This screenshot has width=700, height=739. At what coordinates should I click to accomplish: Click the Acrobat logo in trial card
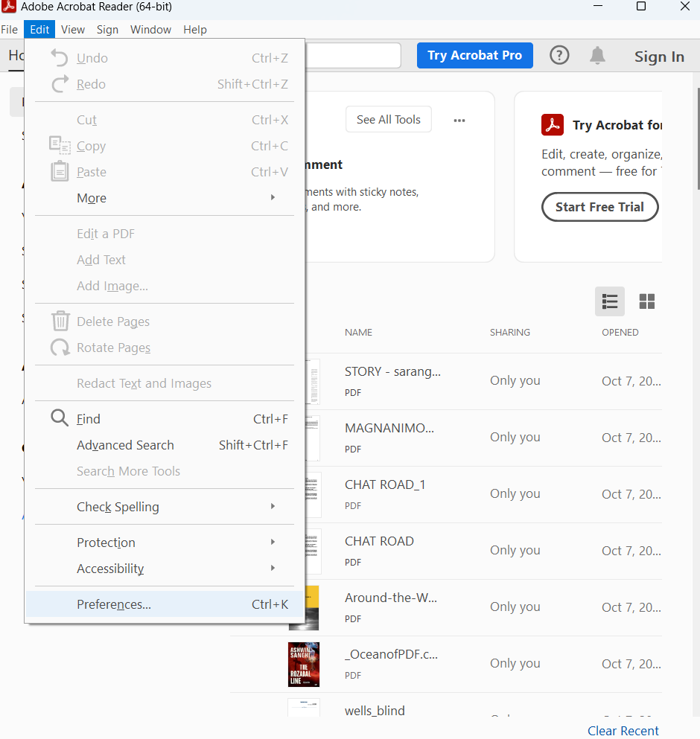pyautogui.click(x=553, y=125)
